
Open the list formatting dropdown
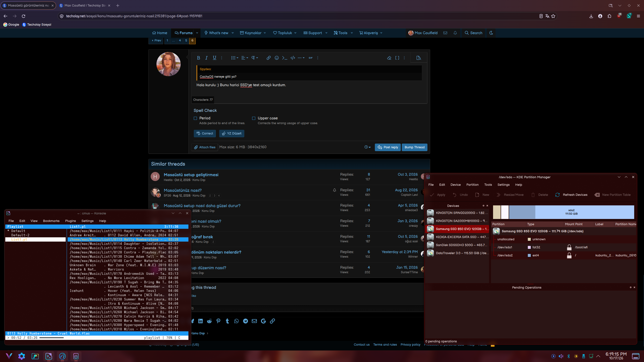(x=235, y=58)
